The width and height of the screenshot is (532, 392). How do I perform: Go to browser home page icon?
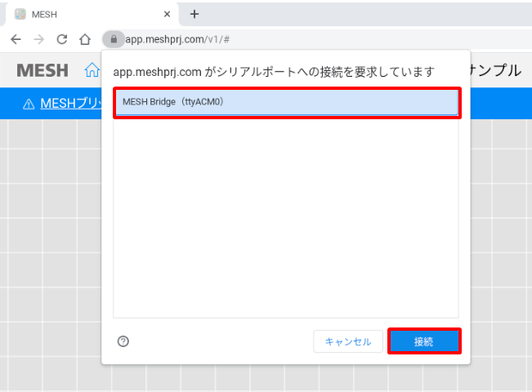point(85,39)
